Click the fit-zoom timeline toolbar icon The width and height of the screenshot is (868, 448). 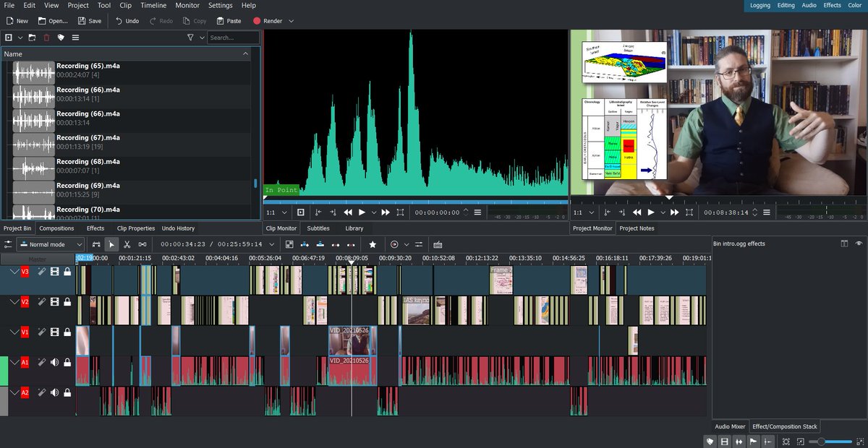coord(786,441)
